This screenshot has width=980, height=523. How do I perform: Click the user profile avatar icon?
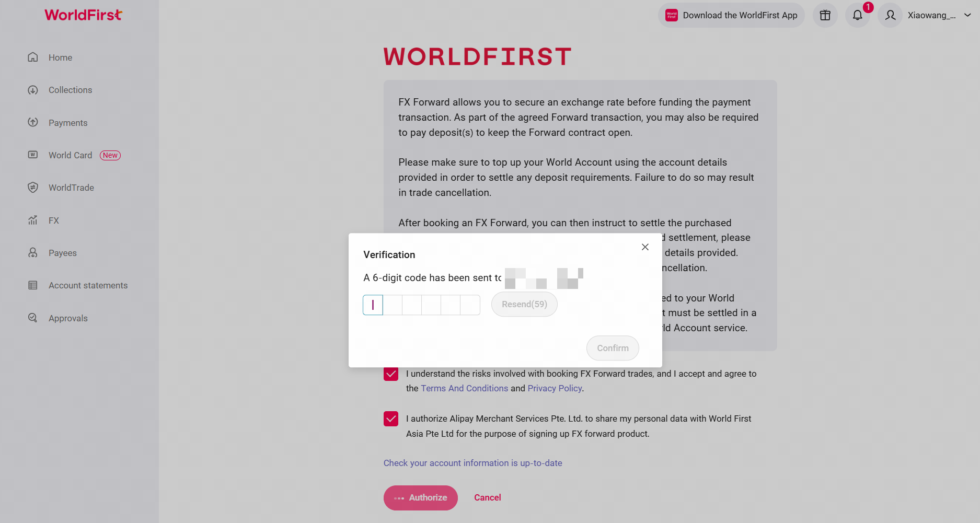[890, 15]
